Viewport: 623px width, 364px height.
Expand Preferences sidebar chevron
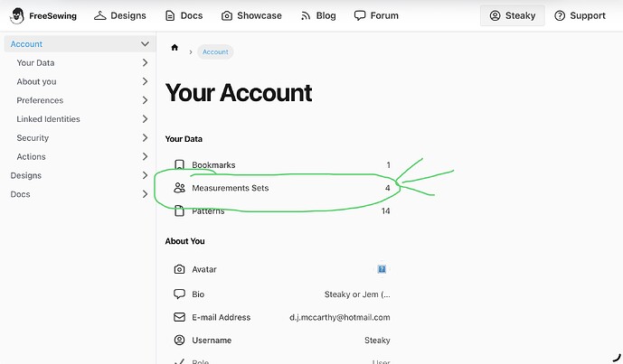(145, 100)
